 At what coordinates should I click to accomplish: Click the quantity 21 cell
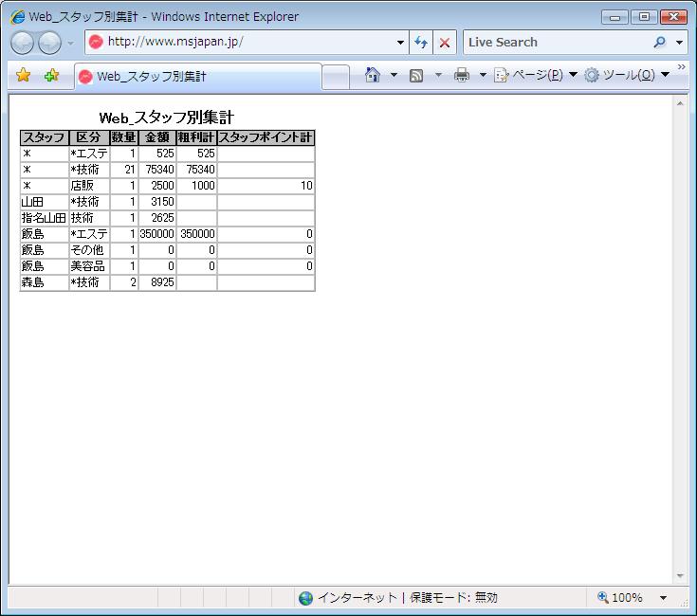(x=124, y=170)
